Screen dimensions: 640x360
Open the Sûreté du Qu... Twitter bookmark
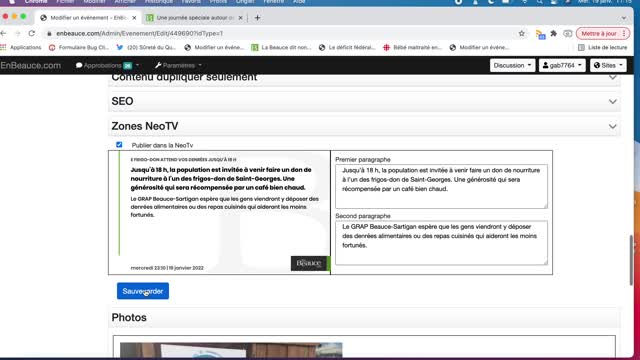tap(146, 47)
